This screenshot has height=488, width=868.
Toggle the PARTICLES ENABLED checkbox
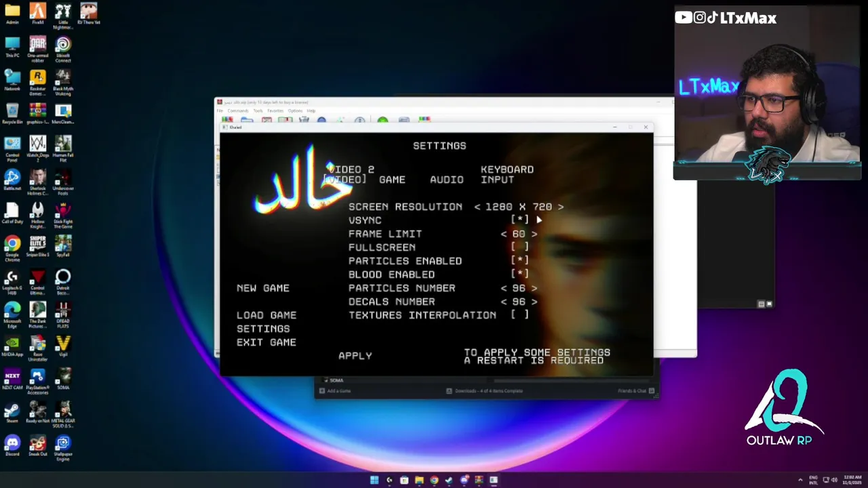tap(519, 261)
